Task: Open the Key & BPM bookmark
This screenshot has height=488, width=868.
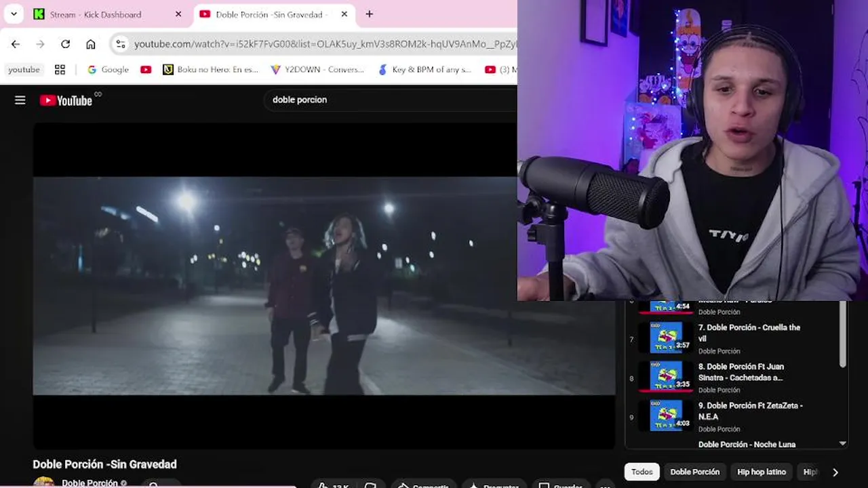Action: coord(425,70)
